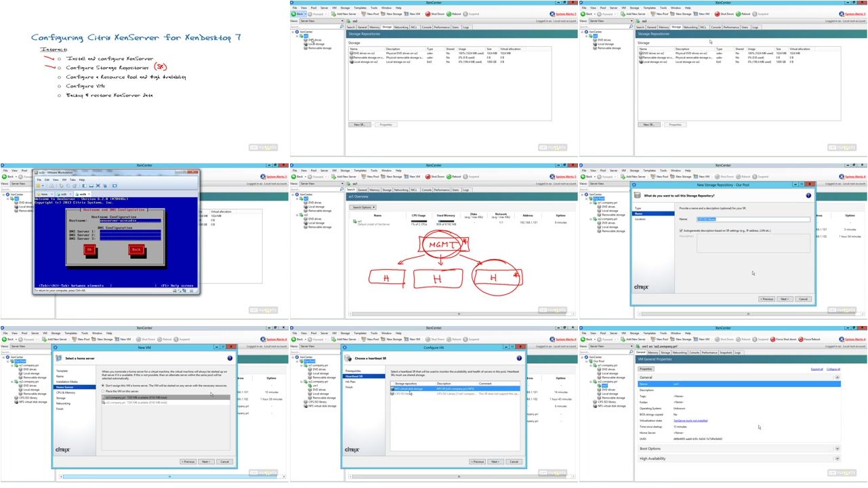Click the help icon in Configure HA wizard
The image size is (868, 488).
[518, 358]
